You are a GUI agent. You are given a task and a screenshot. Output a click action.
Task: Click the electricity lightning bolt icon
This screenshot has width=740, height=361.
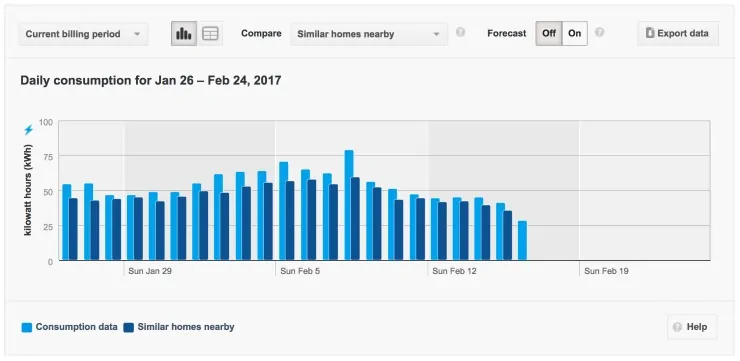pyautogui.click(x=29, y=130)
